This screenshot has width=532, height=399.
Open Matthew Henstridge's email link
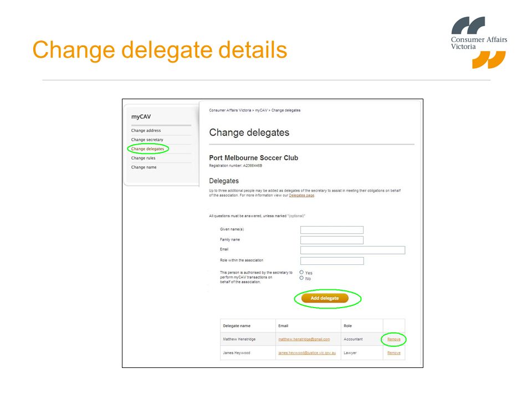click(304, 339)
